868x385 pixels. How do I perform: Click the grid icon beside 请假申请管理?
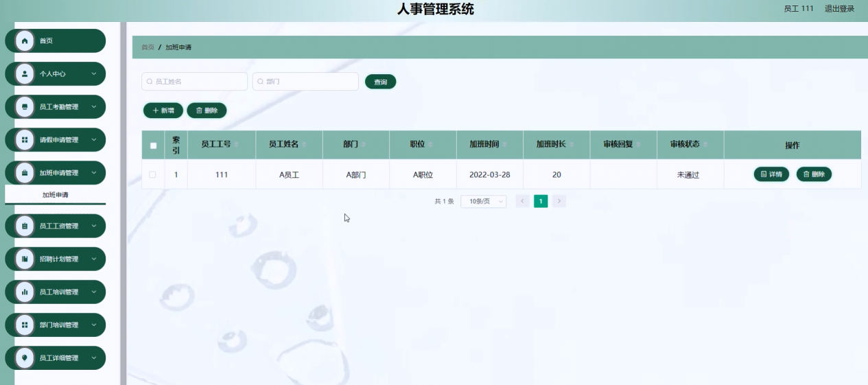click(25, 139)
